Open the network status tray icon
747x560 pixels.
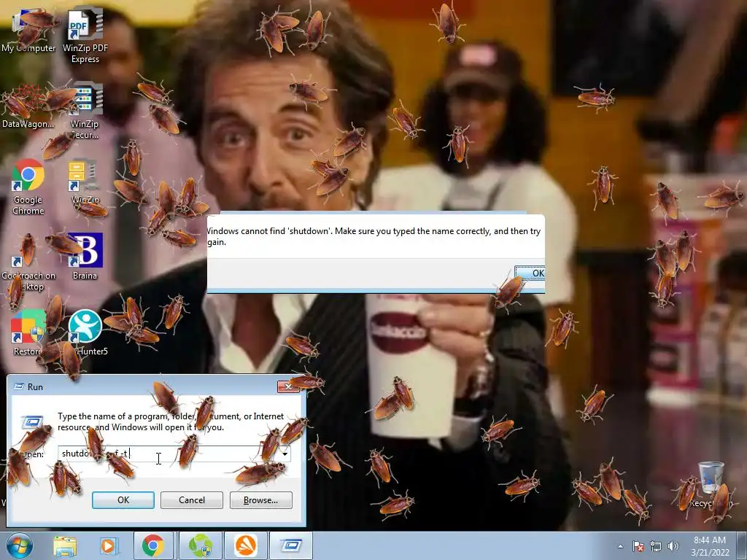[656, 546]
